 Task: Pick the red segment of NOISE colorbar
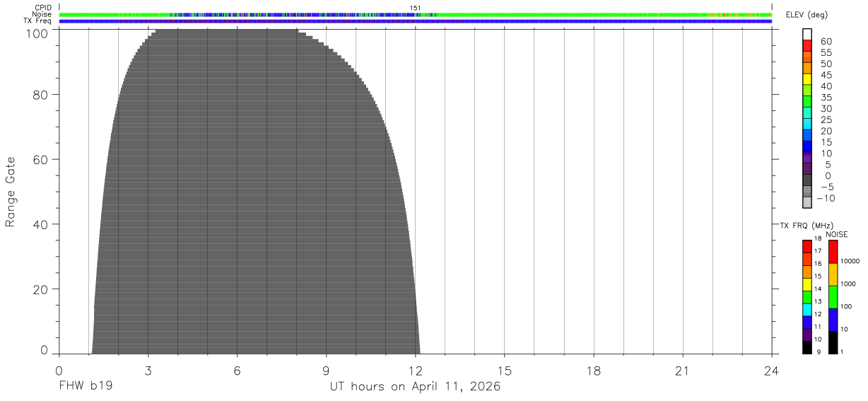click(833, 252)
